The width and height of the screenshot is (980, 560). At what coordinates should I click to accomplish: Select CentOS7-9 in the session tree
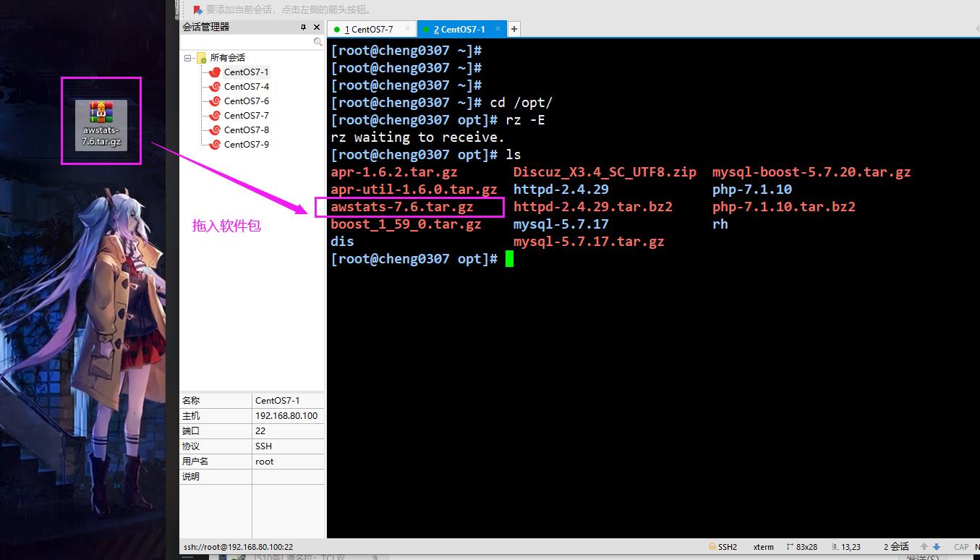click(246, 144)
